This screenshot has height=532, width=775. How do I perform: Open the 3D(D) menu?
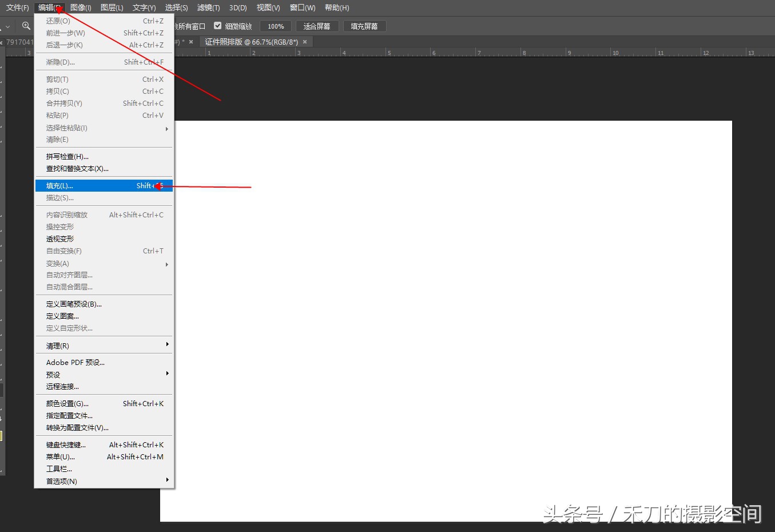click(238, 7)
